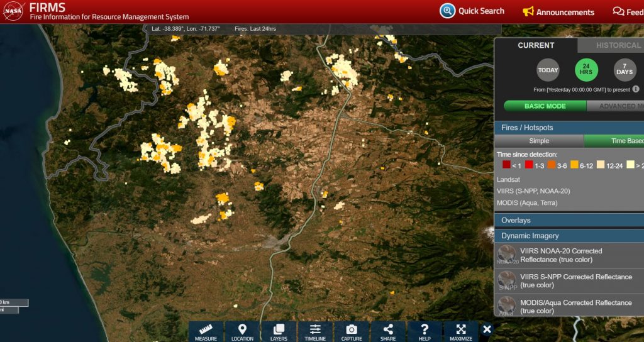Image resolution: width=644 pixels, height=342 pixels.
Task: Close the bottom toolbar with X
Action: point(487,329)
